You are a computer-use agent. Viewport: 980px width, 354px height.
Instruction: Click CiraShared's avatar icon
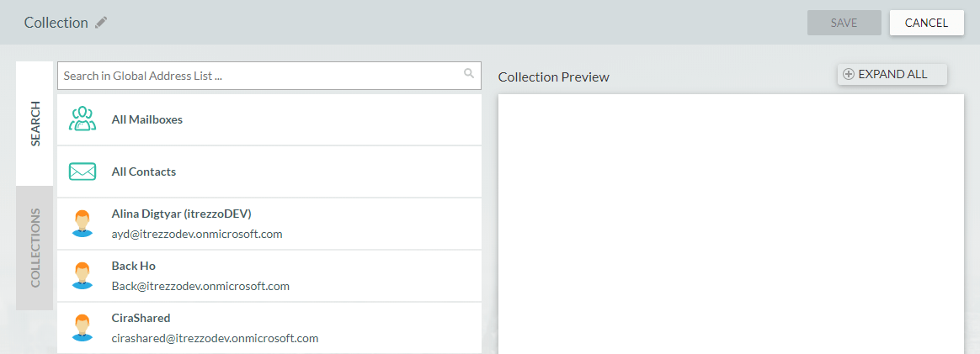[x=82, y=328]
